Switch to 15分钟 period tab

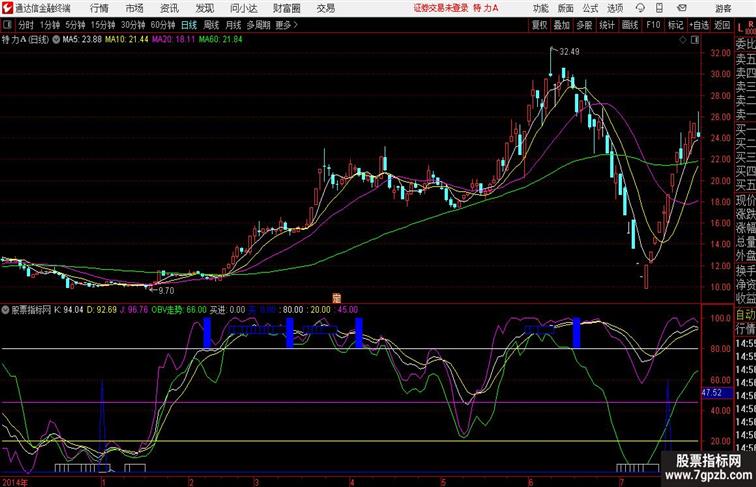(x=103, y=25)
